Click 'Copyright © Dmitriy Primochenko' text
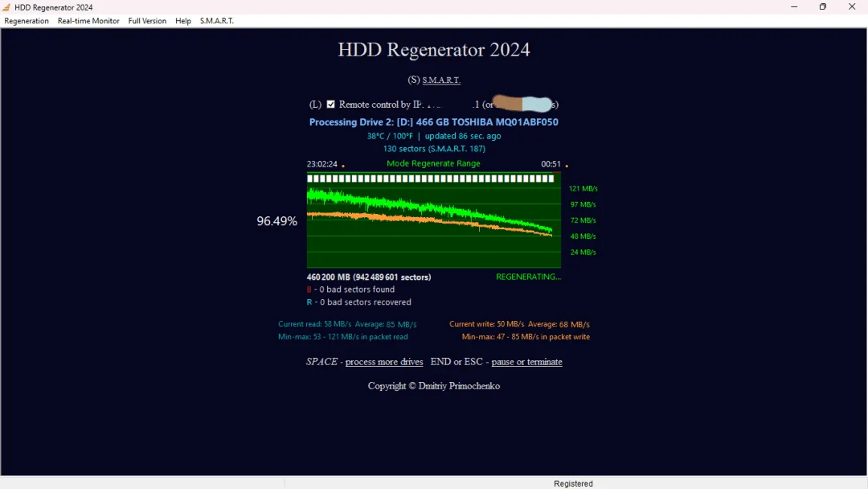 pos(433,386)
